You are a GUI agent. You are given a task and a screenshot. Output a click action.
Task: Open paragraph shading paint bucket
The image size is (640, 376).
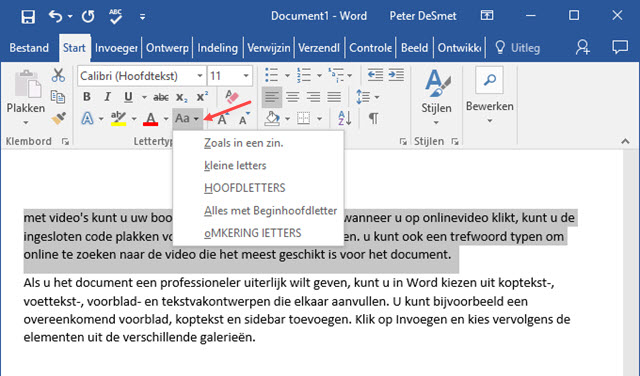(x=272, y=118)
